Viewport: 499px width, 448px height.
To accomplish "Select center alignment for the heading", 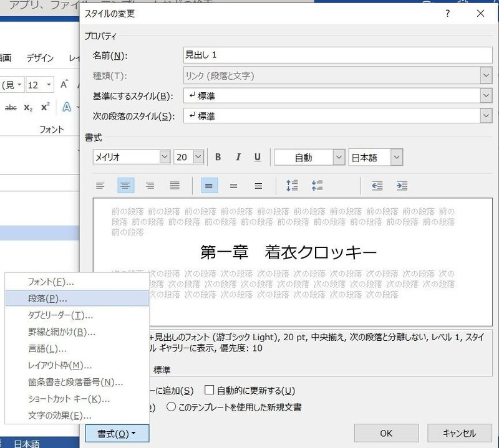I will pyautogui.click(x=126, y=185).
